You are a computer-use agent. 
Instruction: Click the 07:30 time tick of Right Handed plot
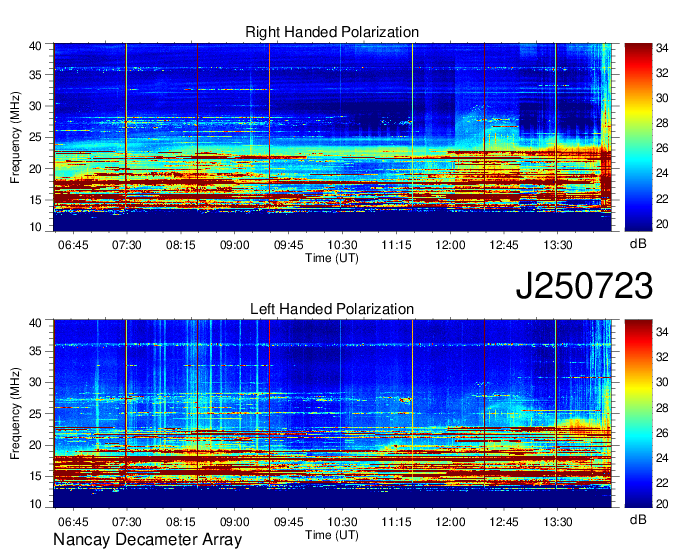[x=127, y=245]
